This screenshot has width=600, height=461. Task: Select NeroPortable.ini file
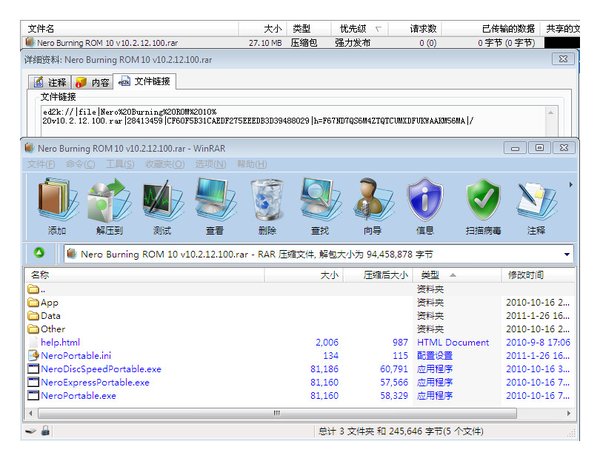pyautogui.click(x=300, y=355)
